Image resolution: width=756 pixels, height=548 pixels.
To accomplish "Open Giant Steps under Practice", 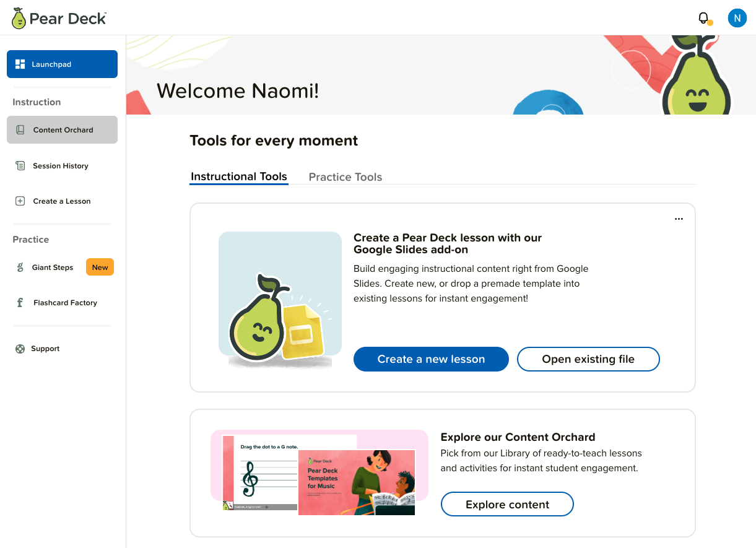I will click(53, 267).
